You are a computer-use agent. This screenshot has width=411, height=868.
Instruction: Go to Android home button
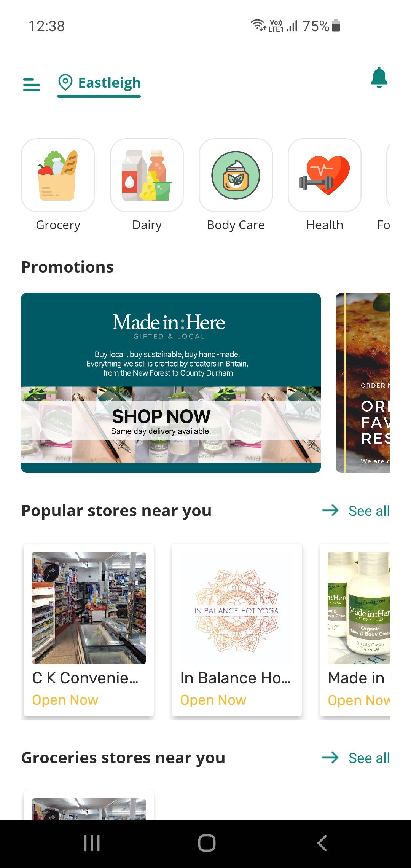point(207,843)
